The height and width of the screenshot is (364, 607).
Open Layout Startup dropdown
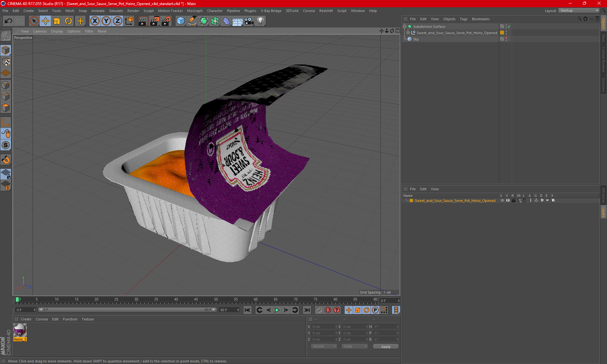tap(579, 10)
